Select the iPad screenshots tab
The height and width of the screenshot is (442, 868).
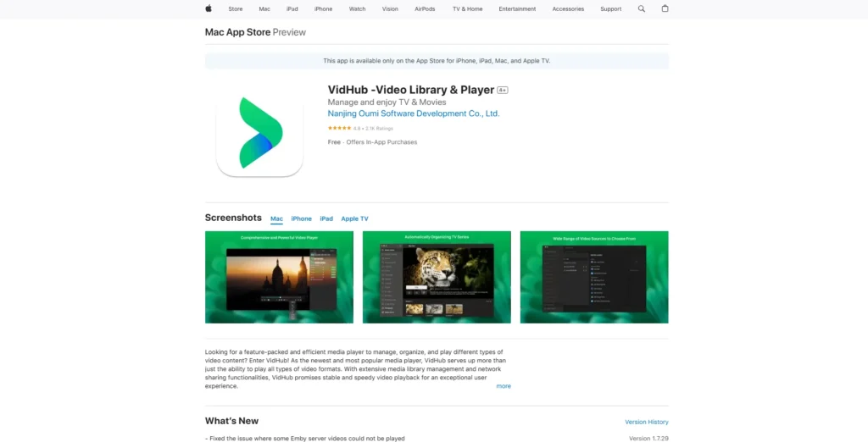click(x=326, y=218)
